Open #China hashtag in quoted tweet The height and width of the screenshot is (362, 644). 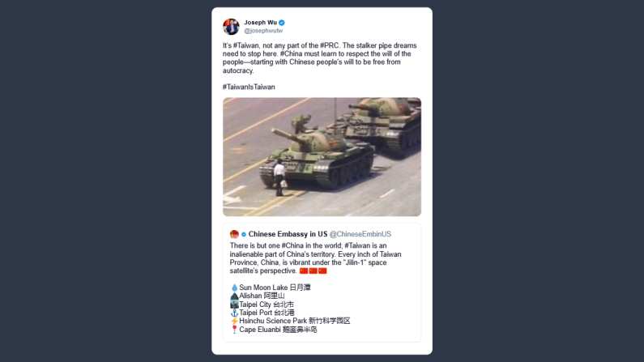tap(292, 245)
